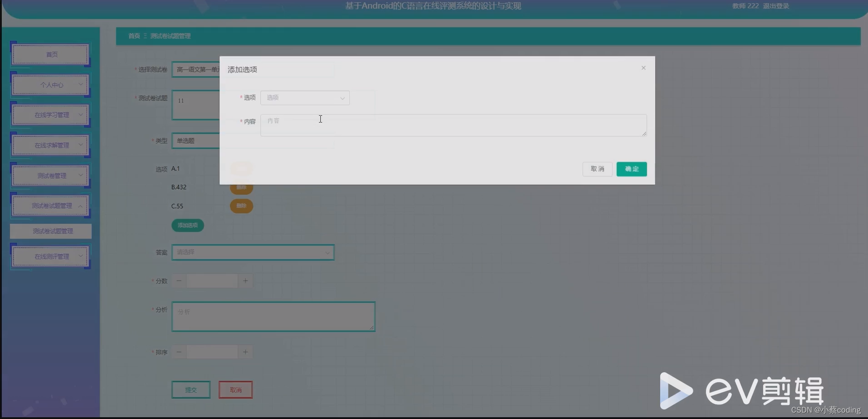Click the 取消 button in dialog

pos(597,169)
